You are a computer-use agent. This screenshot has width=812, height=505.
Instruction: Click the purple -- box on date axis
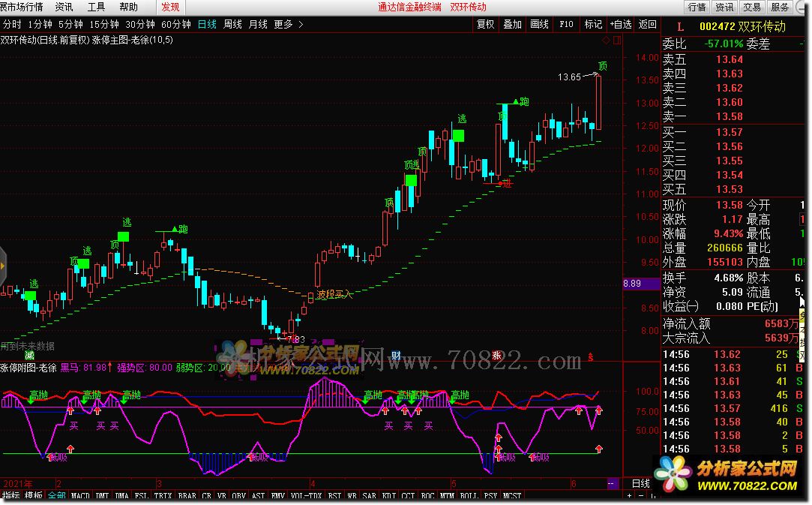coord(613,483)
